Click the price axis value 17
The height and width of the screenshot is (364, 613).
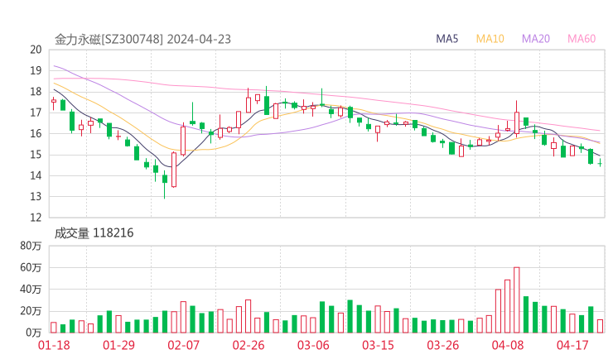click(36, 113)
